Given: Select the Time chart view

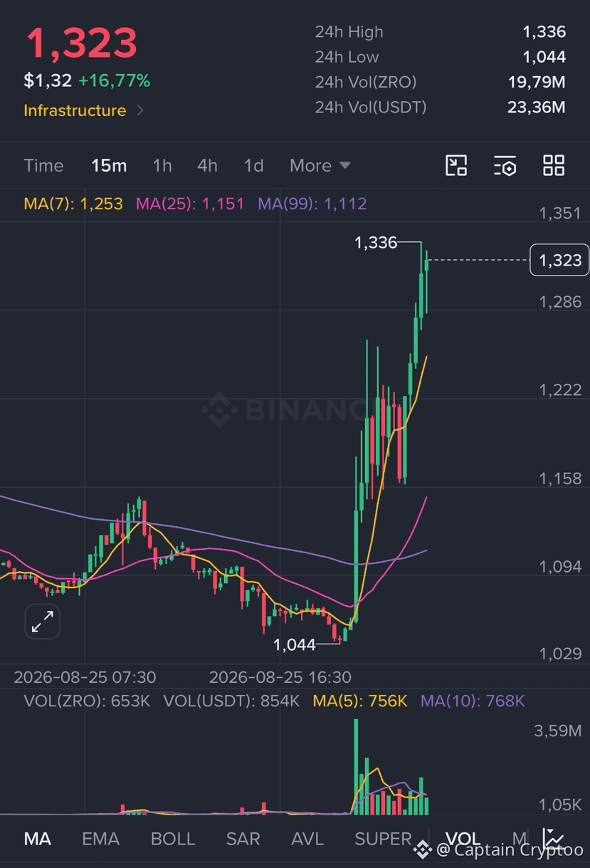Looking at the screenshot, I should pos(43,165).
